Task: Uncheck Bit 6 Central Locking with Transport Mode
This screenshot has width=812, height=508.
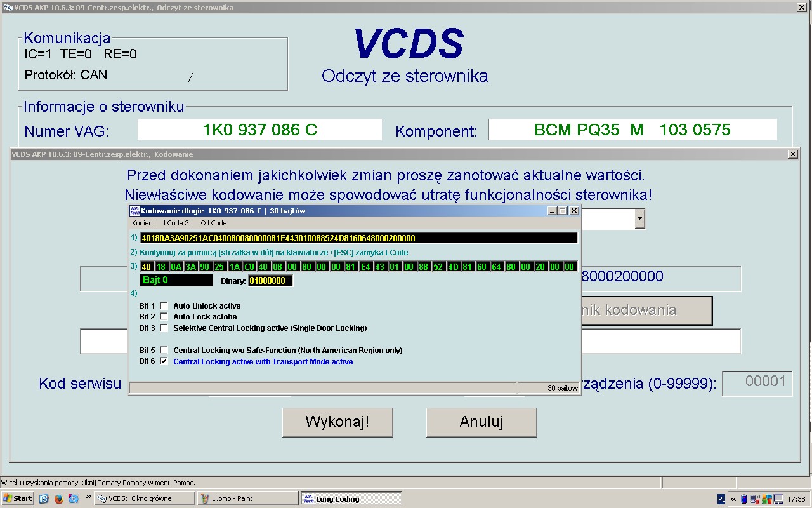Action: point(164,361)
